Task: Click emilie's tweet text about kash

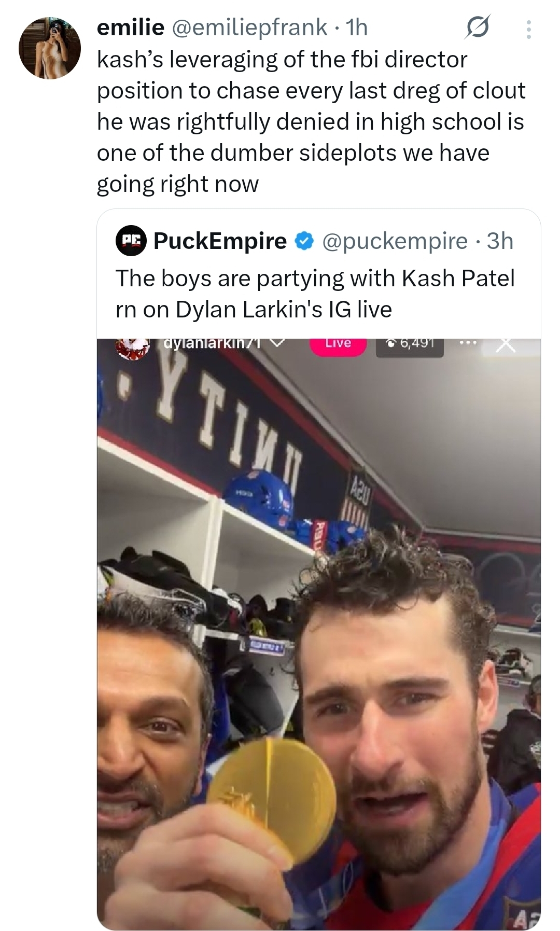Action: pyautogui.click(x=311, y=121)
